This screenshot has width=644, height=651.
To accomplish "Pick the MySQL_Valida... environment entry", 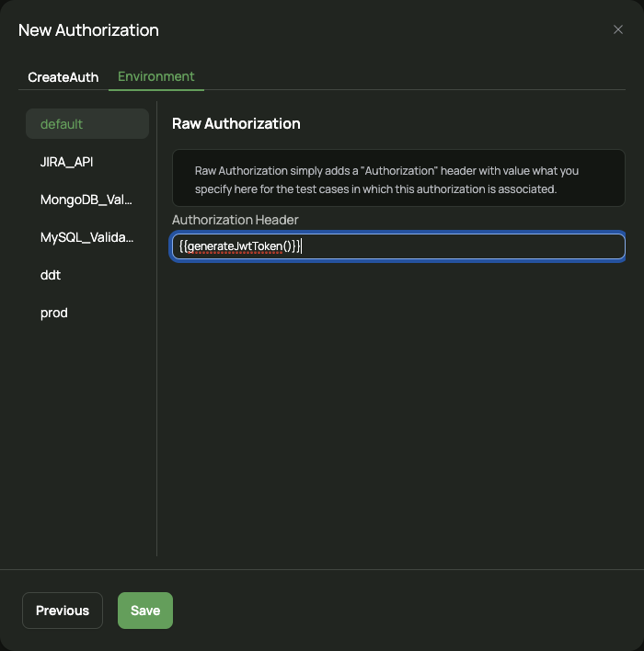I will (87, 237).
